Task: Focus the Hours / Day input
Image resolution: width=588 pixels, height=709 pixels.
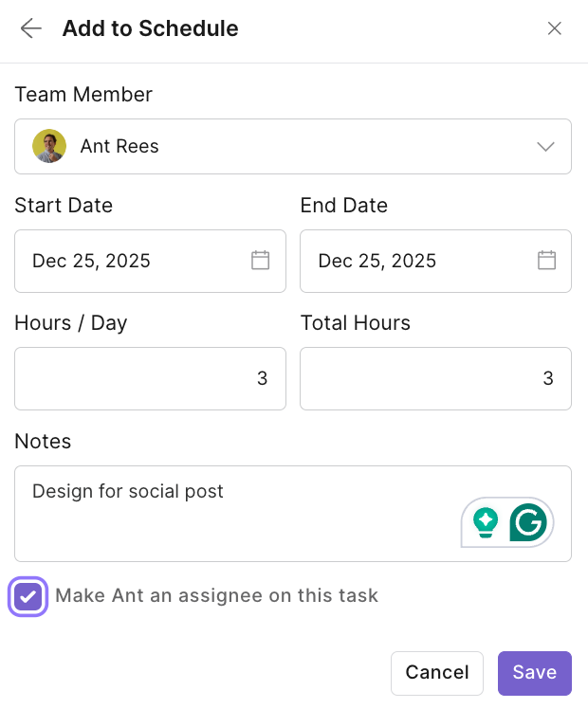Action: tap(150, 378)
